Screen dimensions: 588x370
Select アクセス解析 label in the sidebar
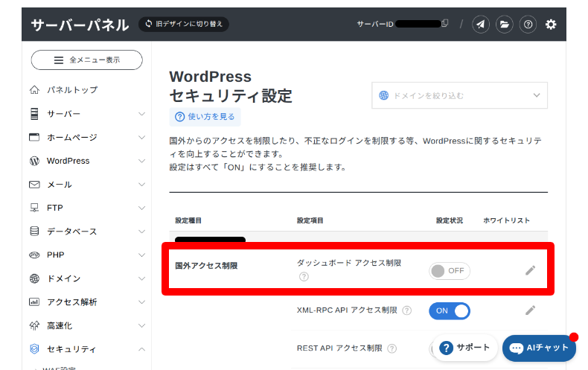[72, 302]
